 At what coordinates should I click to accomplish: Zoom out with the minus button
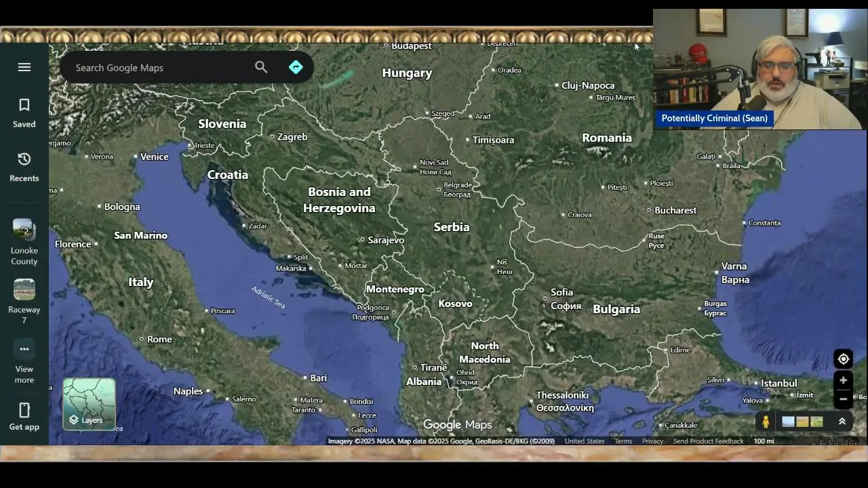point(843,399)
